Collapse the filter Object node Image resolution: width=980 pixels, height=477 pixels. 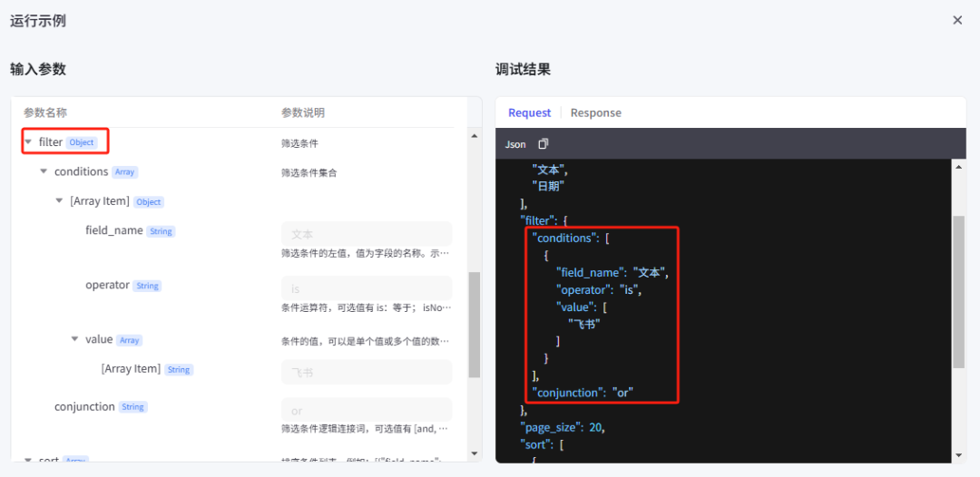[28, 142]
